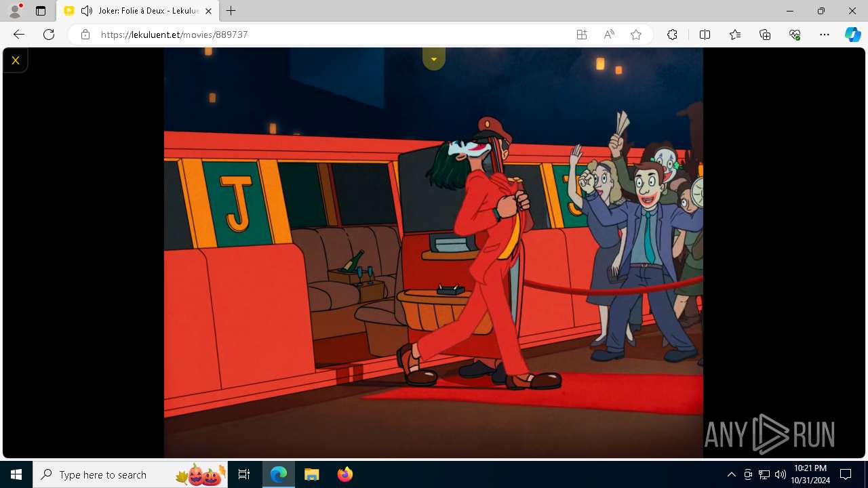This screenshot has height=488, width=868.
Task: Open the Copilot sidebar icon
Action: [x=853, y=35]
